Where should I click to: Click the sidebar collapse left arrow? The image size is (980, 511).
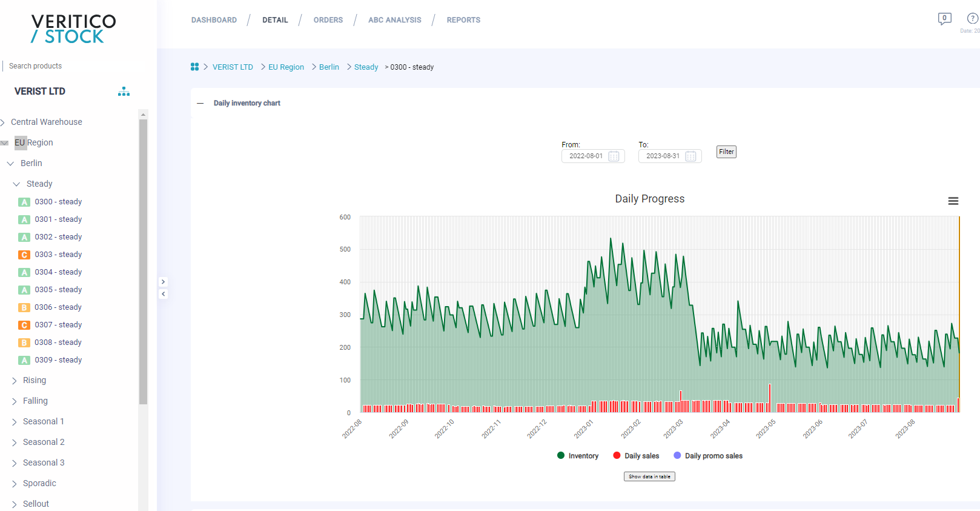(163, 294)
